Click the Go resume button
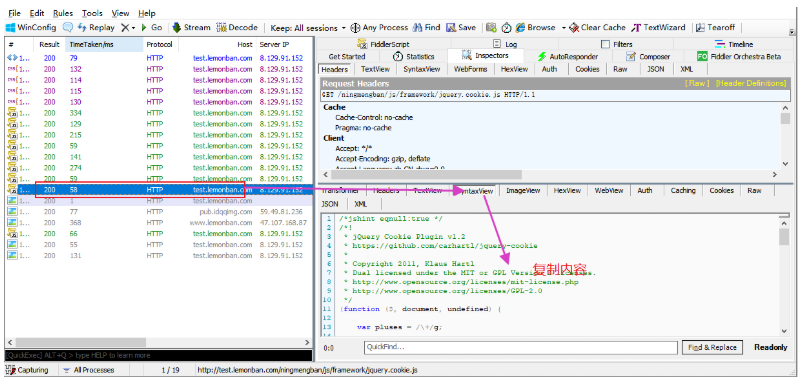Viewport: 801px width, 380px height. coord(152,28)
